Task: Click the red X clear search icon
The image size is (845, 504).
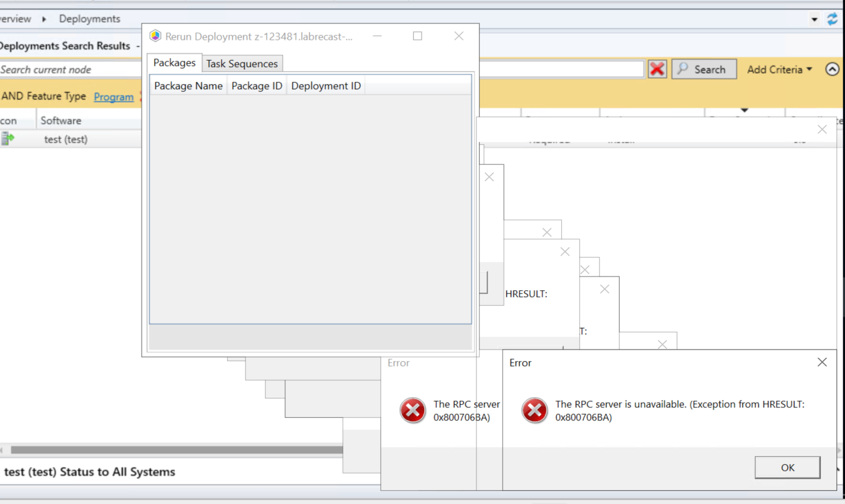Action: (x=657, y=69)
